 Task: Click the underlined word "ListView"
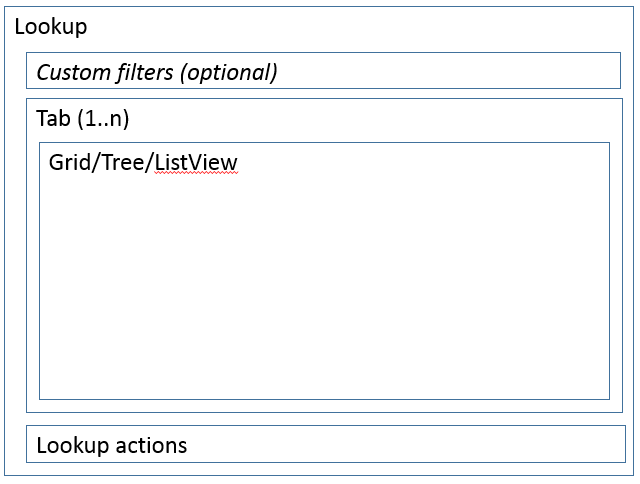pyautogui.click(x=196, y=162)
